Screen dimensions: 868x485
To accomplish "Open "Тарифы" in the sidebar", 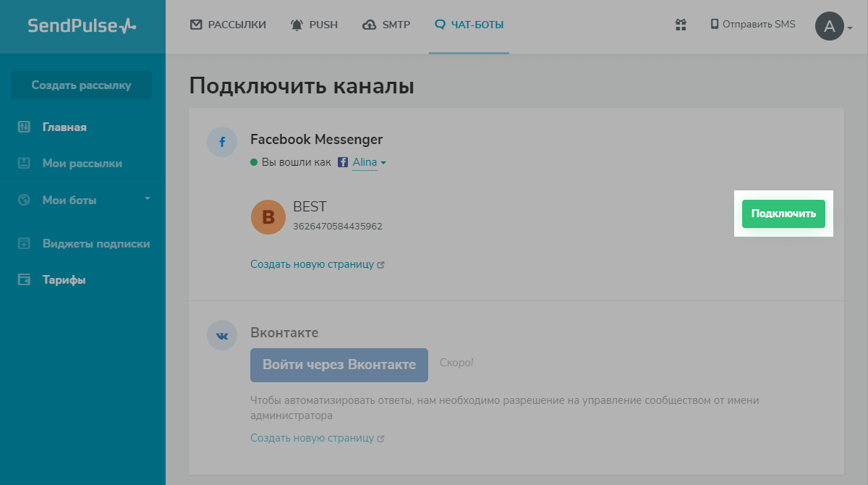I will click(x=64, y=280).
